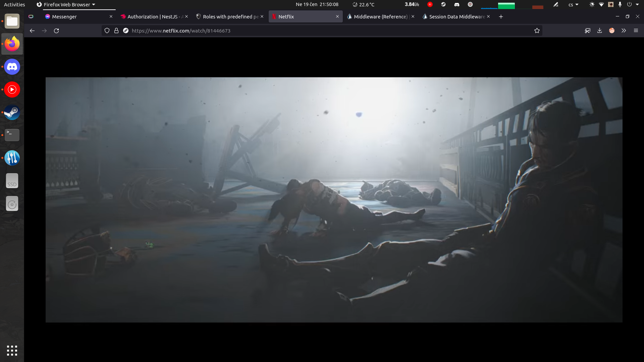
Task: Open the cs keyboard layout dropdown
Action: (573, 5)
